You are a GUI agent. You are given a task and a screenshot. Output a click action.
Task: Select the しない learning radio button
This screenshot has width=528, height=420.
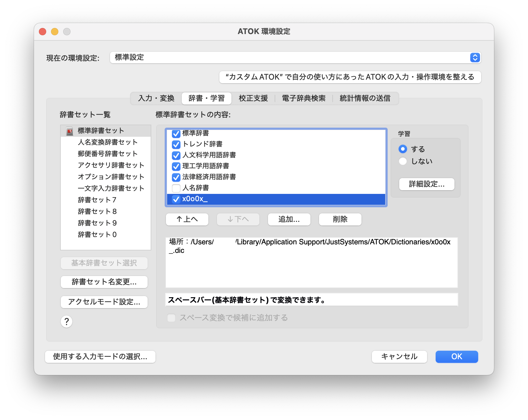(403, 161)
